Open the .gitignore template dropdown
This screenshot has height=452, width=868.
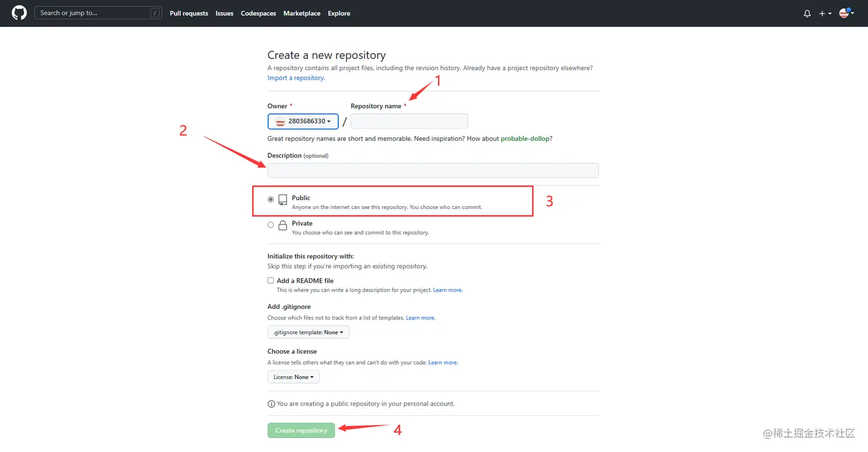308,333
